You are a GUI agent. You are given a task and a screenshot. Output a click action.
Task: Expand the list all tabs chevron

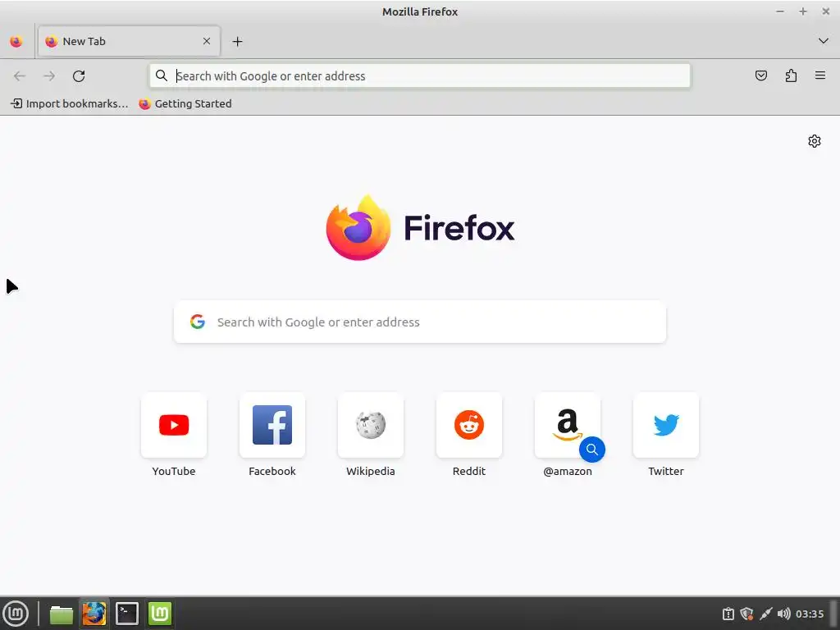point(824,41)
